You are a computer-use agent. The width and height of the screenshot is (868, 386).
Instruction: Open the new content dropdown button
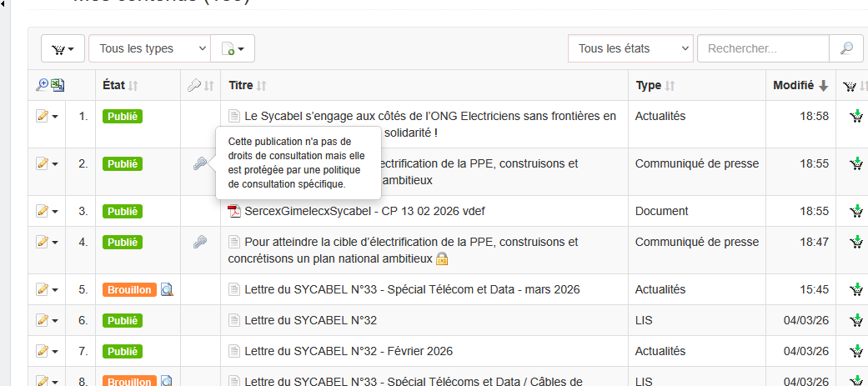[233, 48]
